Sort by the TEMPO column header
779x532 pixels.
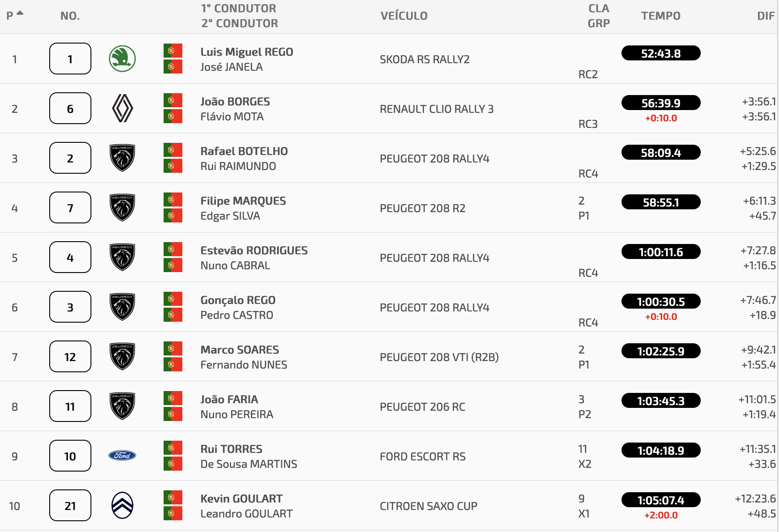pos(661,16)
